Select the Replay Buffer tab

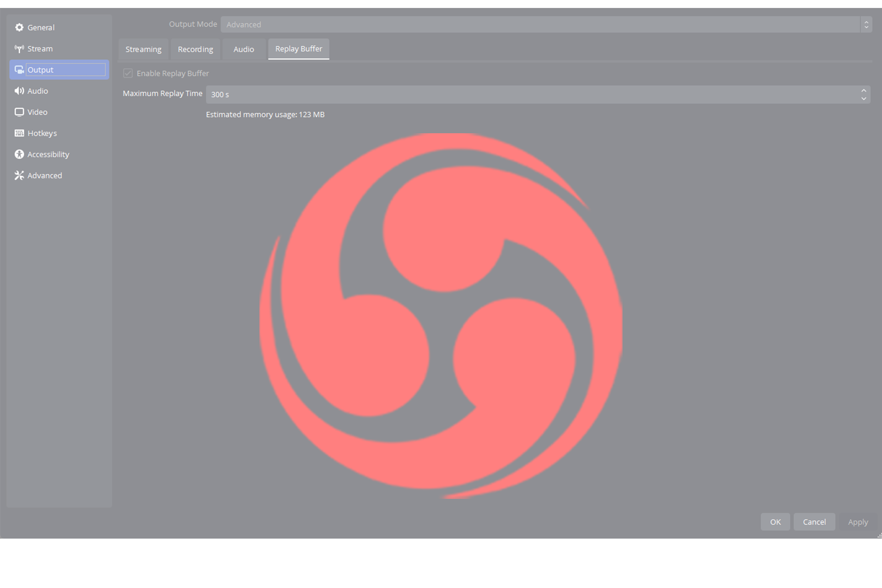(x=299, y=49)
